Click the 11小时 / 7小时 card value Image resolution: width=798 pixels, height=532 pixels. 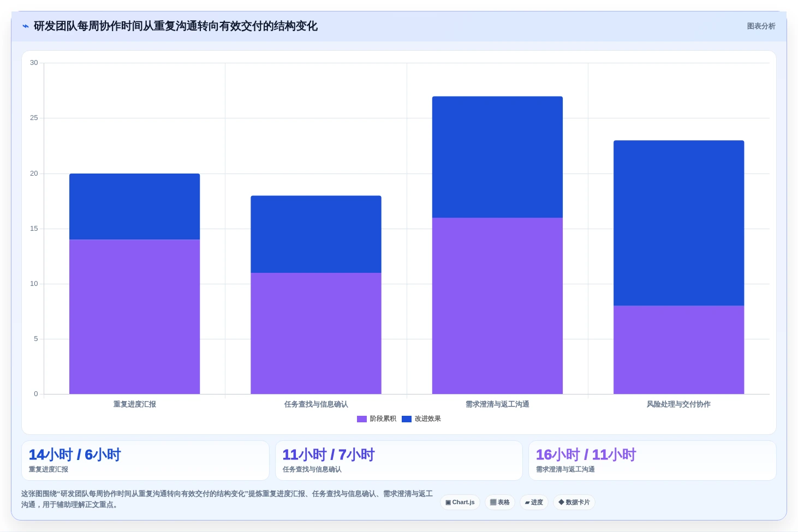pos(329,455)
